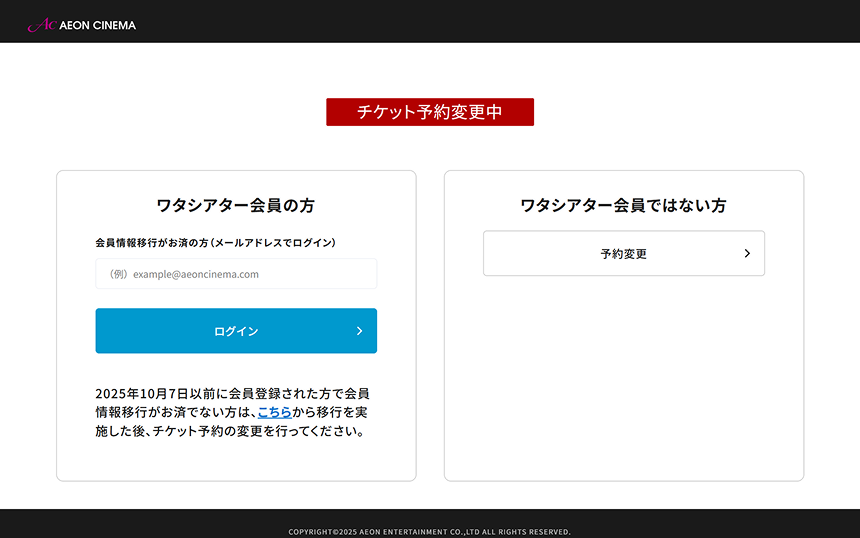Click the chevron on the ログイン button
Image resolution: width=860 pixels, height=538 pixels.
pos(359,331)
